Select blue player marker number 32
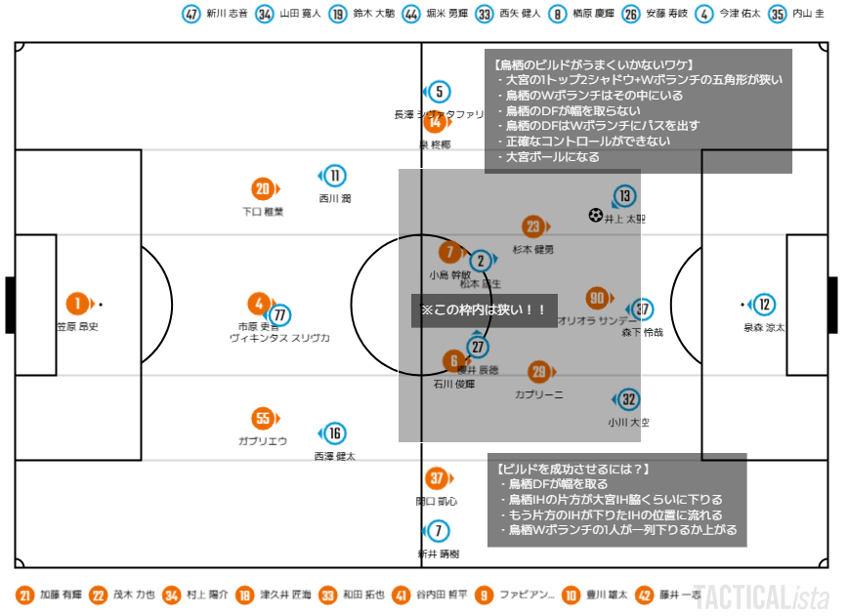Viewport: 847px width, 616px height. tap(628, 399)
